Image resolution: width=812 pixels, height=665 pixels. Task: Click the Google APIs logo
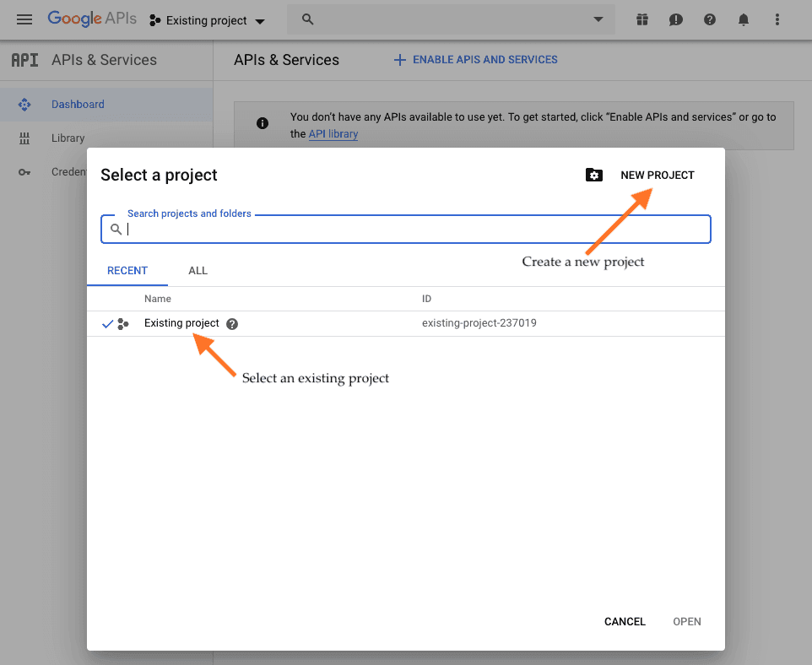point(91,19)
